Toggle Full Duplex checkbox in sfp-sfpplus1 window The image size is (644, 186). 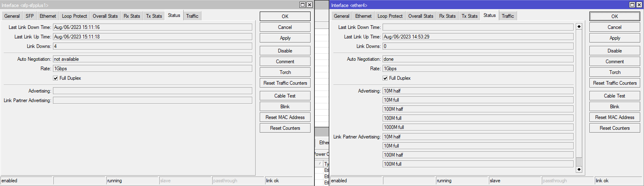point(55,78)
